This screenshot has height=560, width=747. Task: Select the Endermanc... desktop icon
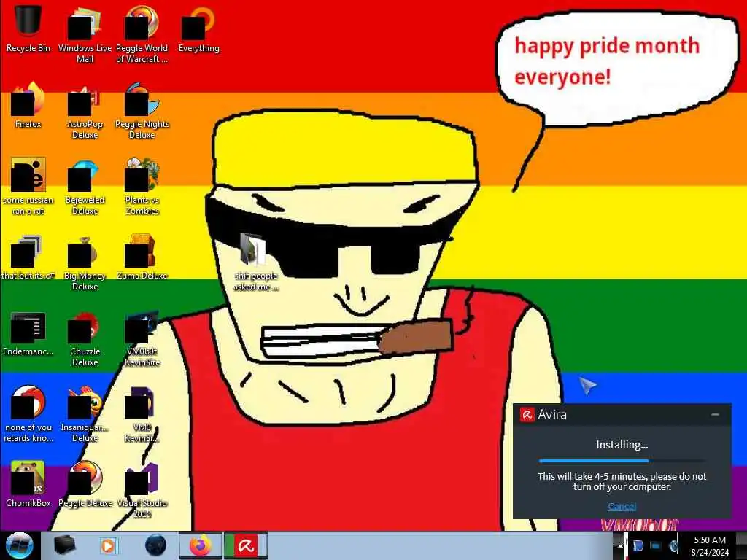tap(28, 332)
